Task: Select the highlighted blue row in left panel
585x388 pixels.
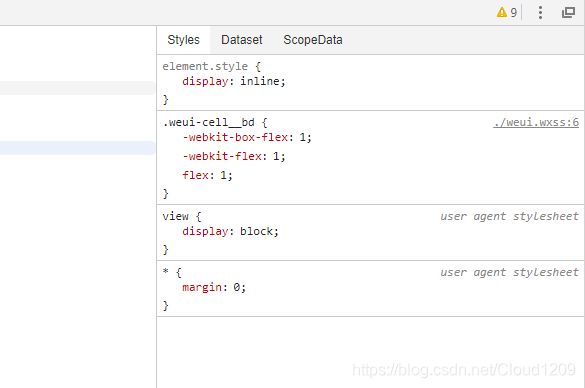Action: point(77,148)
